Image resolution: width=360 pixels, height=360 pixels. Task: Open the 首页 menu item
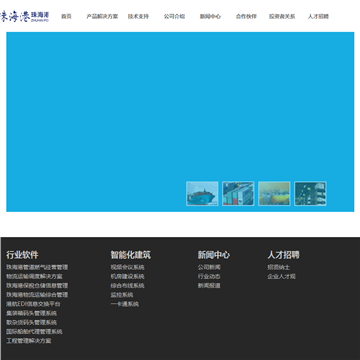pos(66,16)
